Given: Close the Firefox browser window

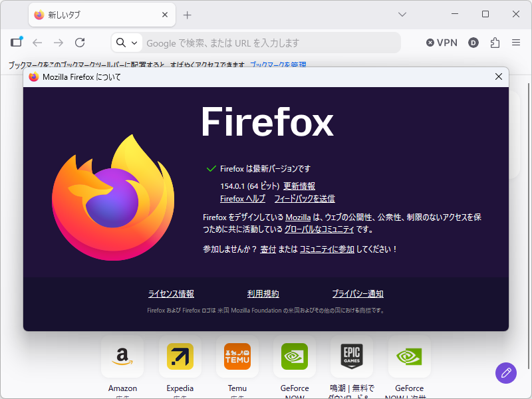Looking at the screenshot, I should pos(516,14).
